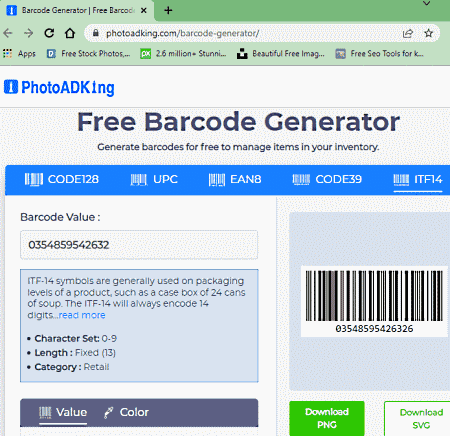Open a new browser tab
The image size is (450, 436).
[x=168, y=10]
